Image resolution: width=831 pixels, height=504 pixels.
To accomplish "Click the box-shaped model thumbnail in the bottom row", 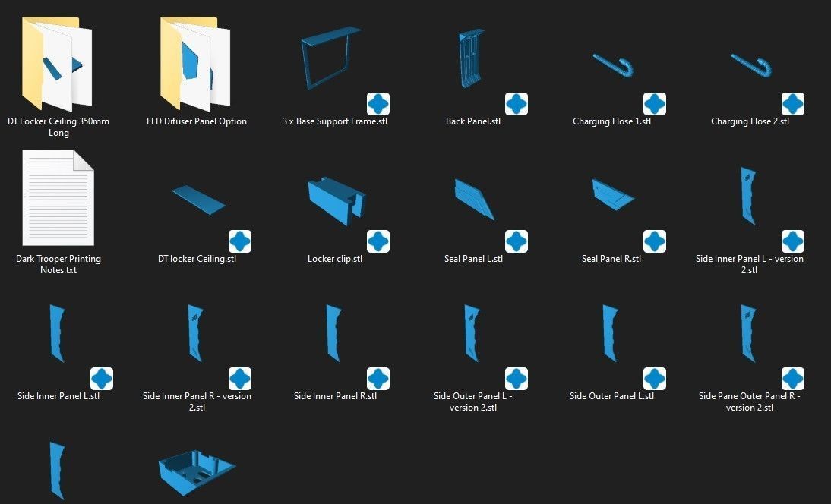I will pyautogui.click(x=197, y=472).
